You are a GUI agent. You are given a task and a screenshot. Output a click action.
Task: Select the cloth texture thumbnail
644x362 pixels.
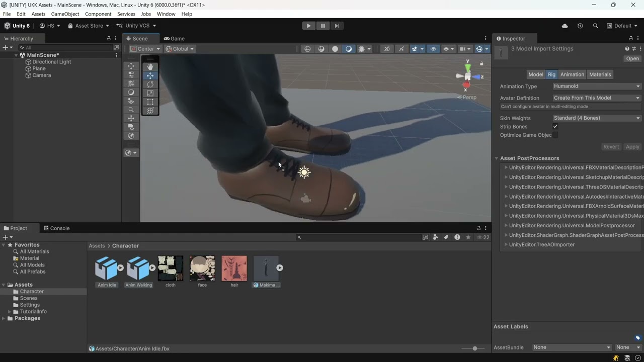pos(171,268)
